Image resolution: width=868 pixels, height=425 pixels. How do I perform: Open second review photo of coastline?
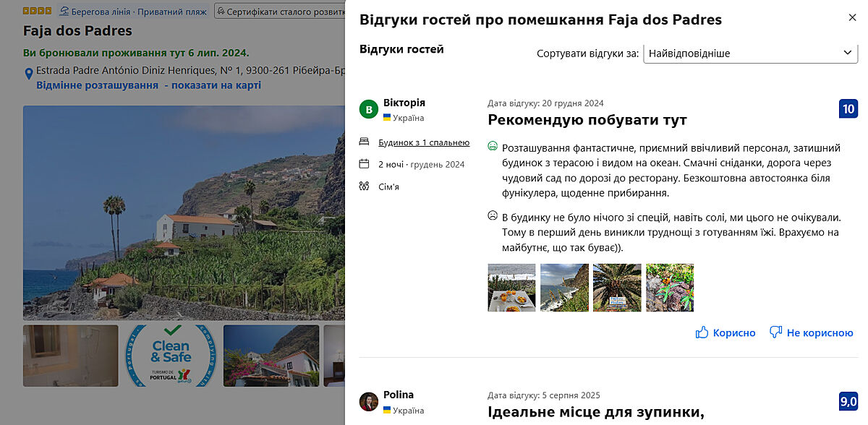(x=564, y=288)
